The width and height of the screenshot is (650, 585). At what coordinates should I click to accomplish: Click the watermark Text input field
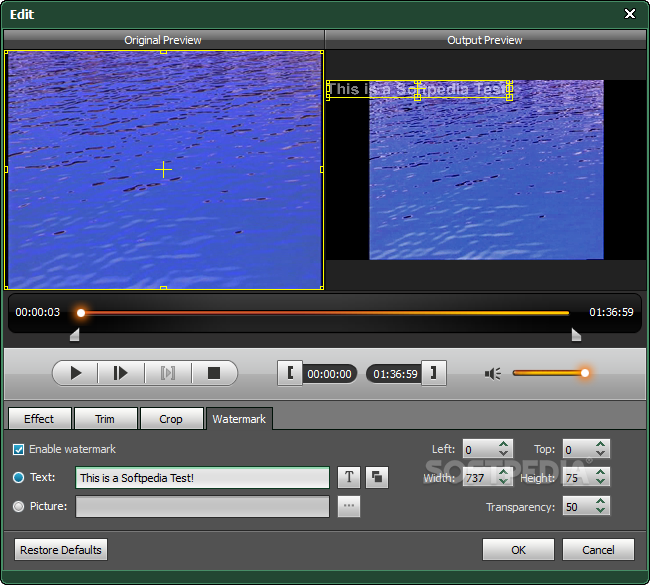click(x=202, y=478)
